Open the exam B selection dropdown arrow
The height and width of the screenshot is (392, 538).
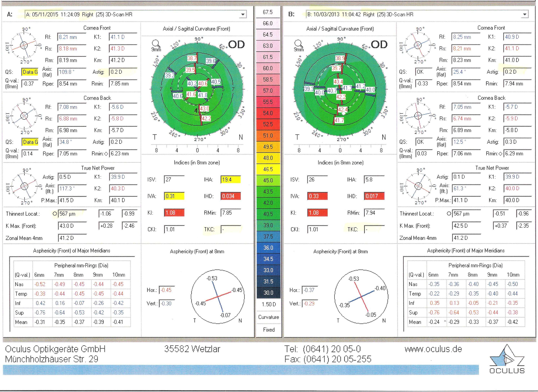click(x=525, y=15)
